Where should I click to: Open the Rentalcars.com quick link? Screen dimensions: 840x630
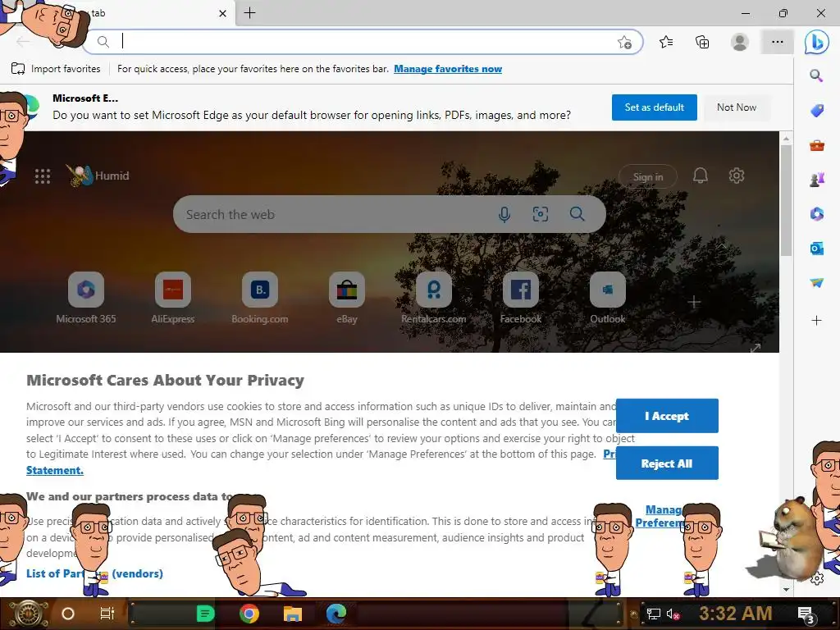click(433, 298)
